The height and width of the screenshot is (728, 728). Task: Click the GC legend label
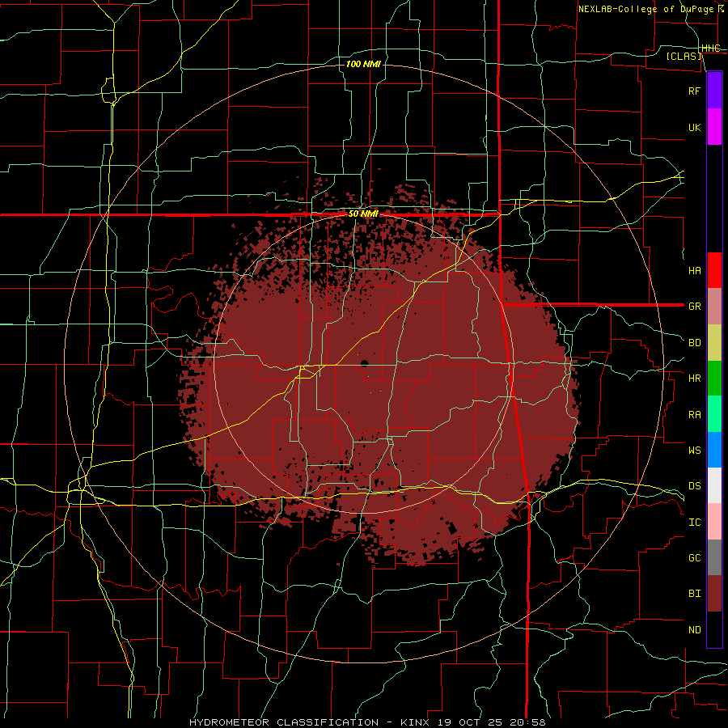tap(694, 558)
